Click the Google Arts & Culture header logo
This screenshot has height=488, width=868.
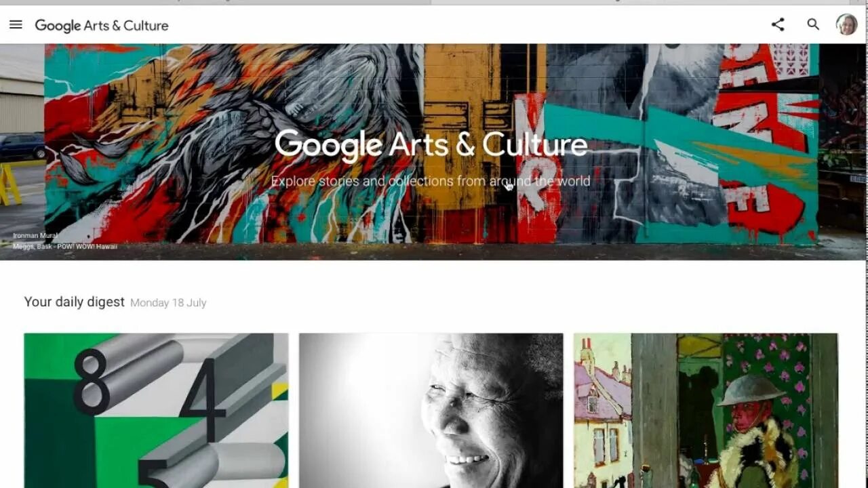pos(102,26)
